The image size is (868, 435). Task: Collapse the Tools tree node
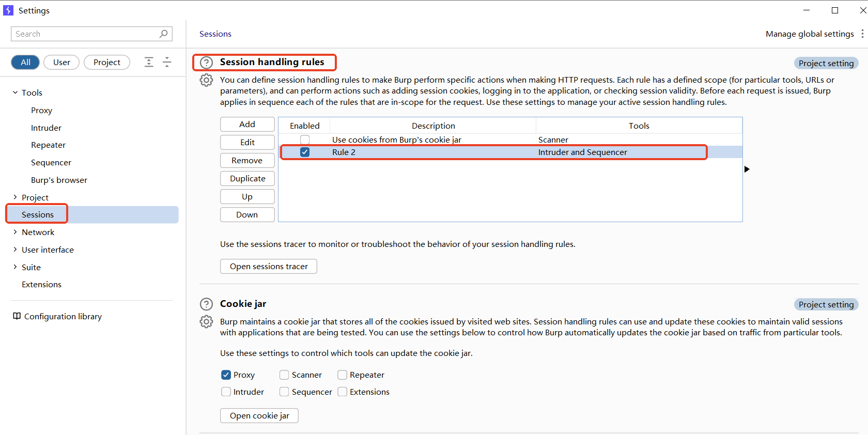pos(15,92)
